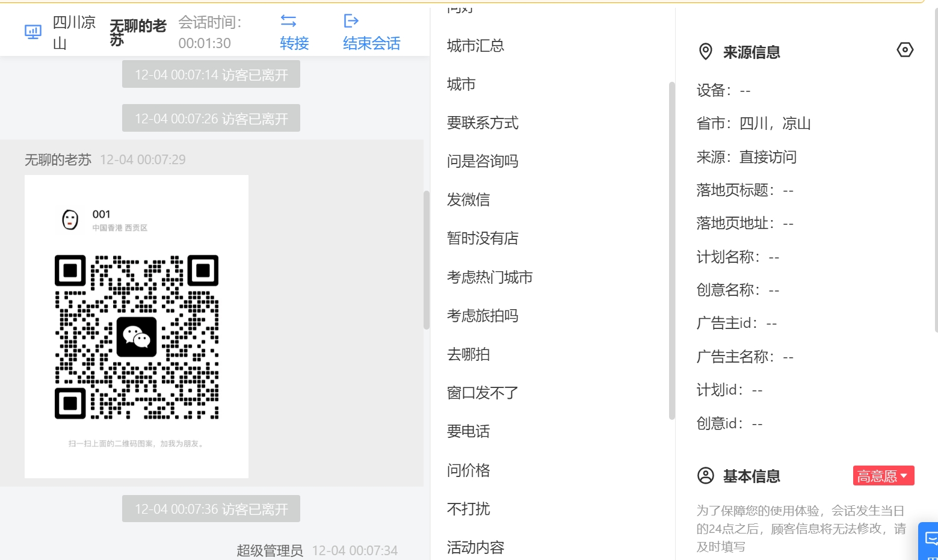Select quick reply 发微信
The width and height of the screenshot is (938, 560).
[x=468, y=200]
